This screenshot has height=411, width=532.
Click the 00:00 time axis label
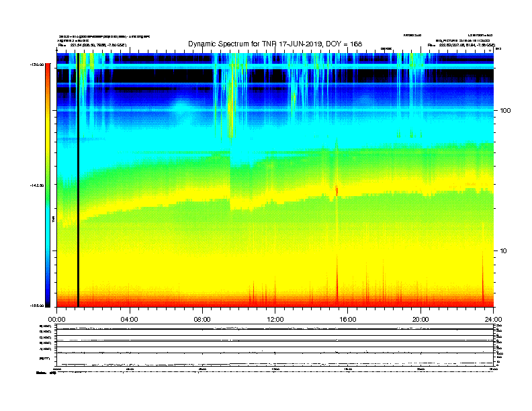click(57, 320)
